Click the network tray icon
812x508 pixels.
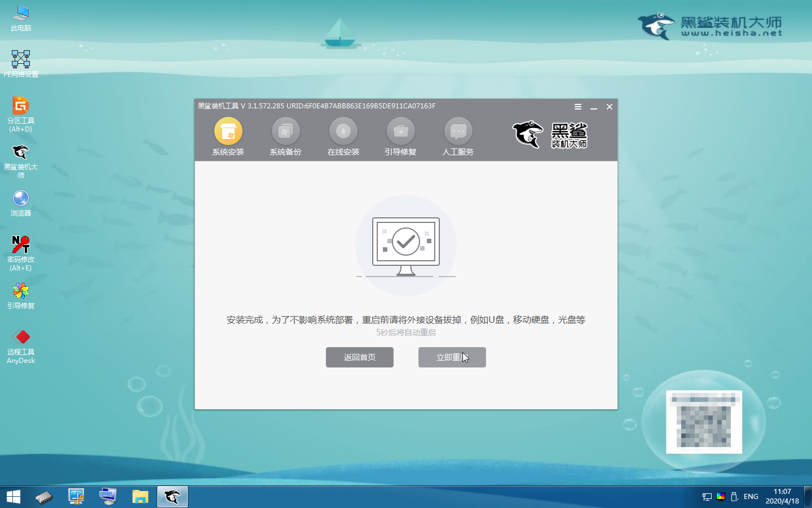tap(707, 497)
